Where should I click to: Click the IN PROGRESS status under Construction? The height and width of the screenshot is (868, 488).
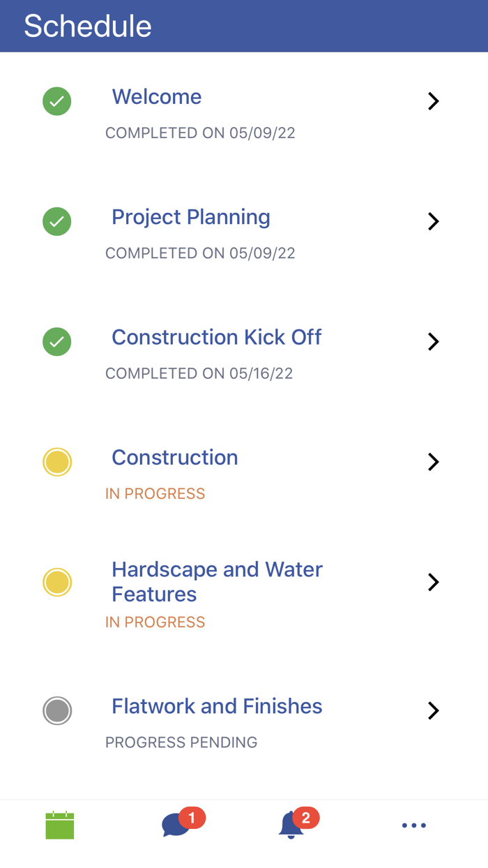(155, 493)
